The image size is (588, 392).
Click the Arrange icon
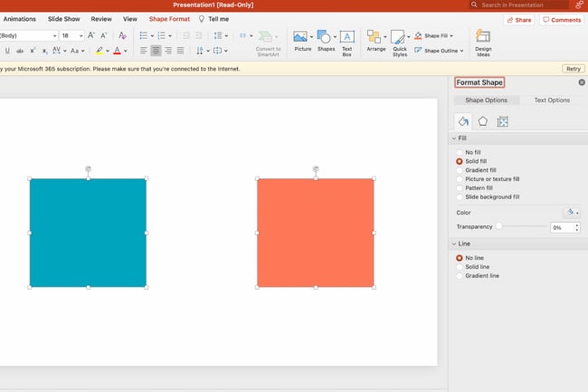(x=375, y=37)
